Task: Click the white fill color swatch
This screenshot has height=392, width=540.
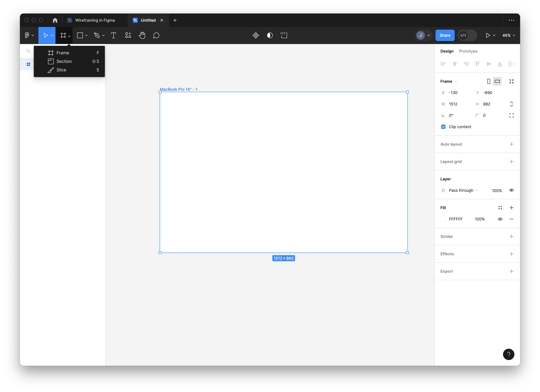Action: tap(443, 219)
